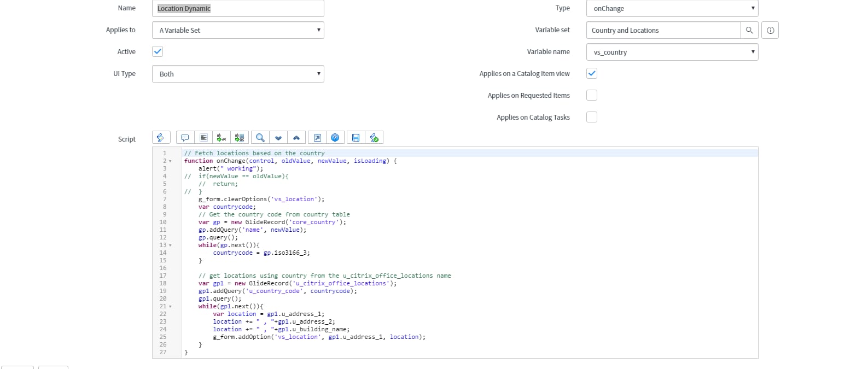Image resolution: width=868 pixels, height=369 pixels.
Task: Click the g_form.addOption code line
Action: [319, 337]
